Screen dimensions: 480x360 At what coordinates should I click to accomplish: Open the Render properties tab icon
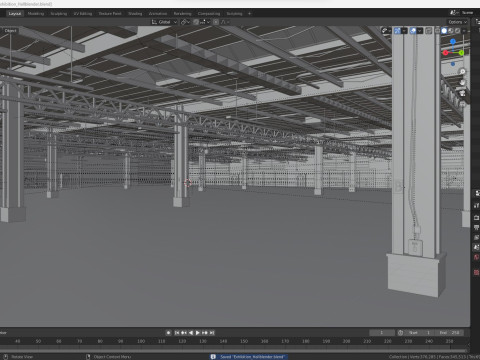(476, 217)
